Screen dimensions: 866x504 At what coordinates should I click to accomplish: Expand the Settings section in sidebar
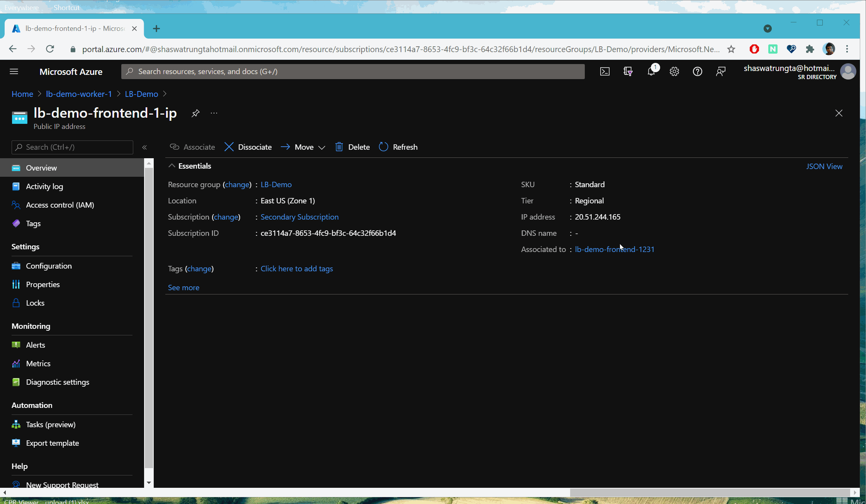click(x=25, y=246)
